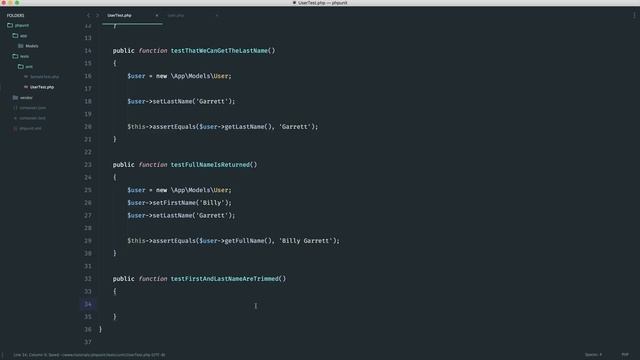
Task: Click \App\Models\User on line 16
Action: pyautogui.click(x=199, y=76)
